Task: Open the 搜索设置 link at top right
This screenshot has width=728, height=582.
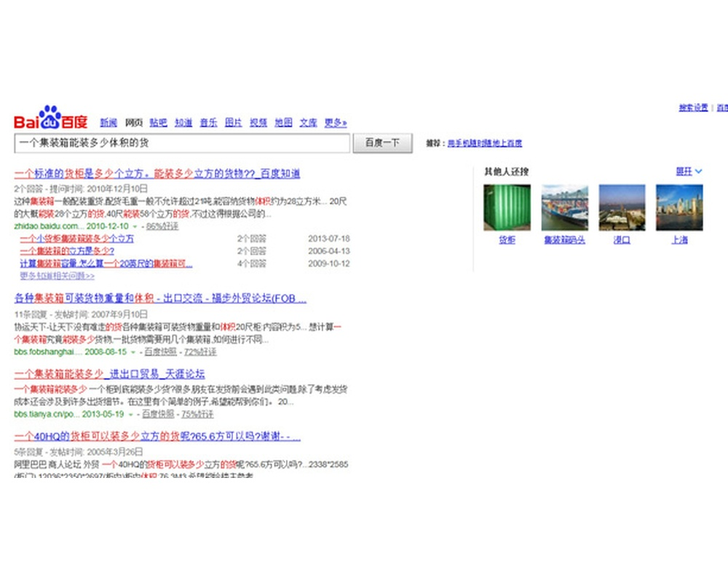Action: (693, 108)
